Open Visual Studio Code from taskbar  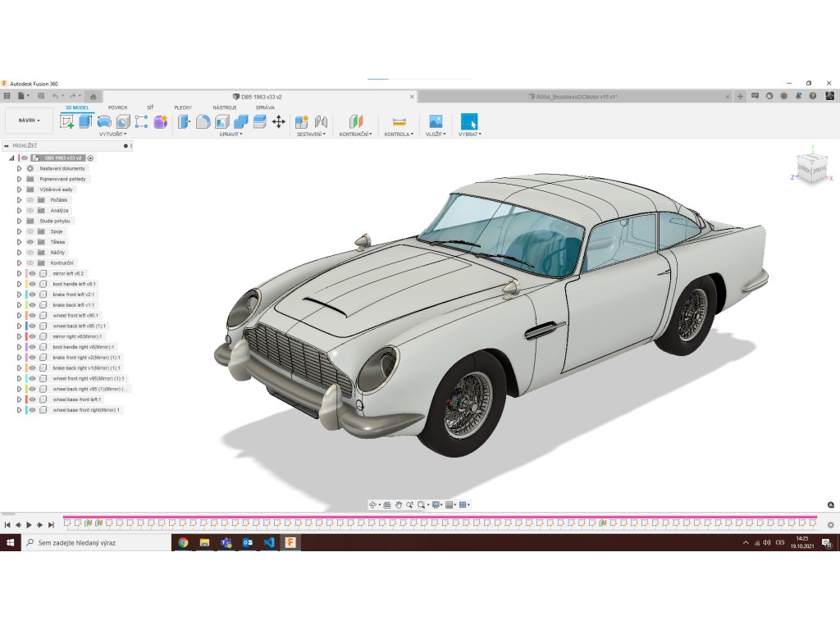(269, 543)
